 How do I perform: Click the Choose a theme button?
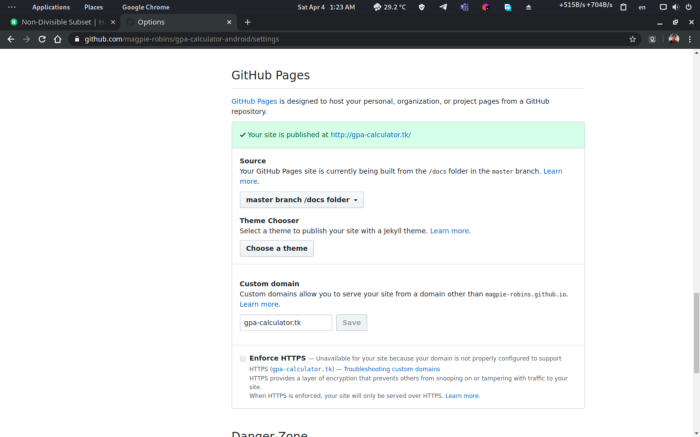pyautogui.click(x=276, y=248)
